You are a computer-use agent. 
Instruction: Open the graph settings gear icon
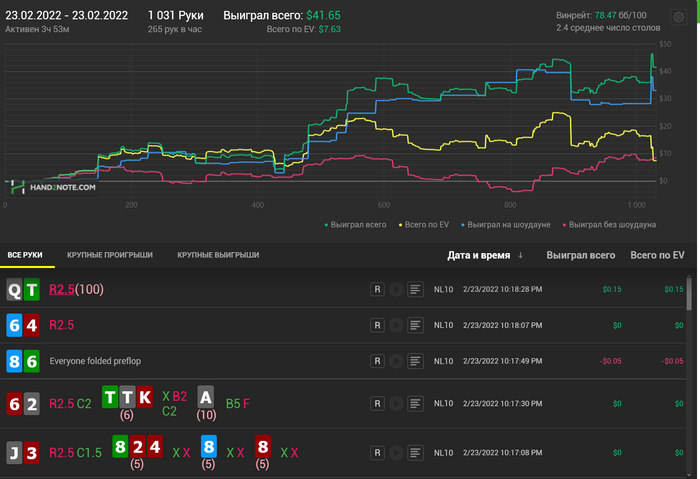(x=678, y=17)
